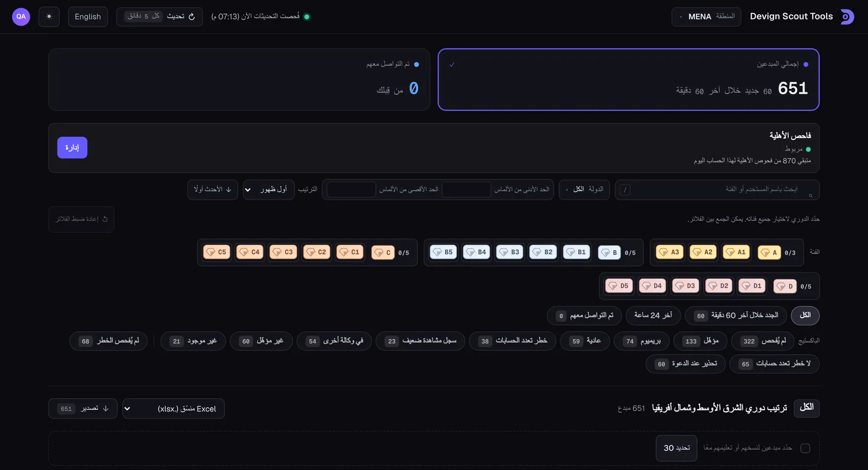Image resolution: width=868 pixels, height=470 pixels.
Task: Open the QA user avatar
Action: coord(21,17)
